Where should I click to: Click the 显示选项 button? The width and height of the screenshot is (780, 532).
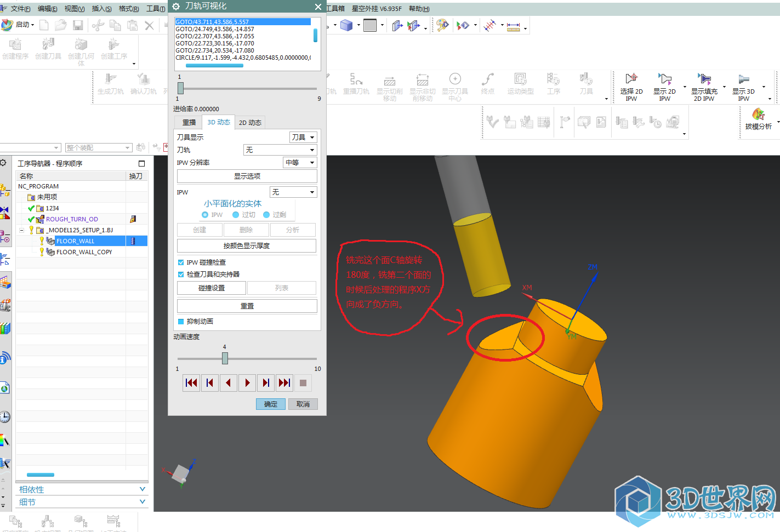pyautogui.click(x=247, y=176)
